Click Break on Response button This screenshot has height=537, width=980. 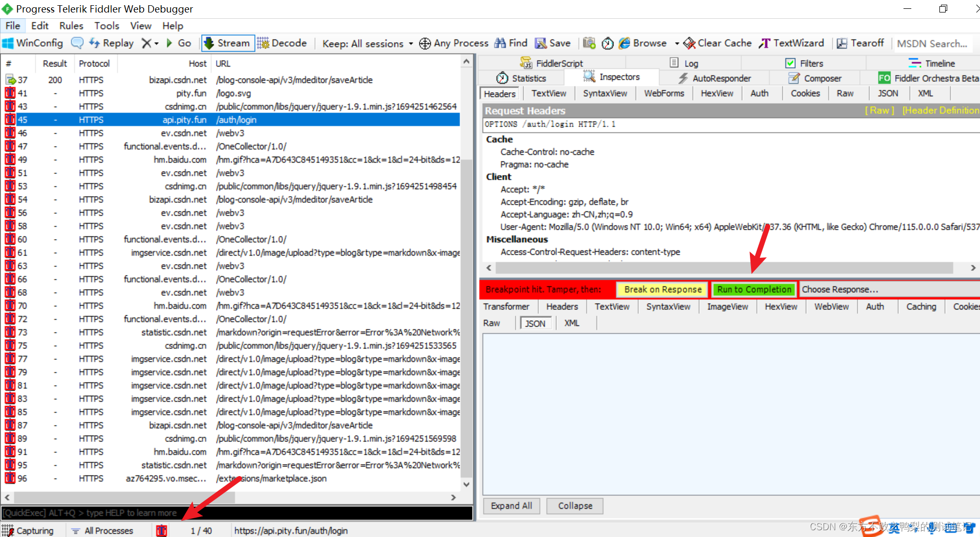(x=663, y=289)
